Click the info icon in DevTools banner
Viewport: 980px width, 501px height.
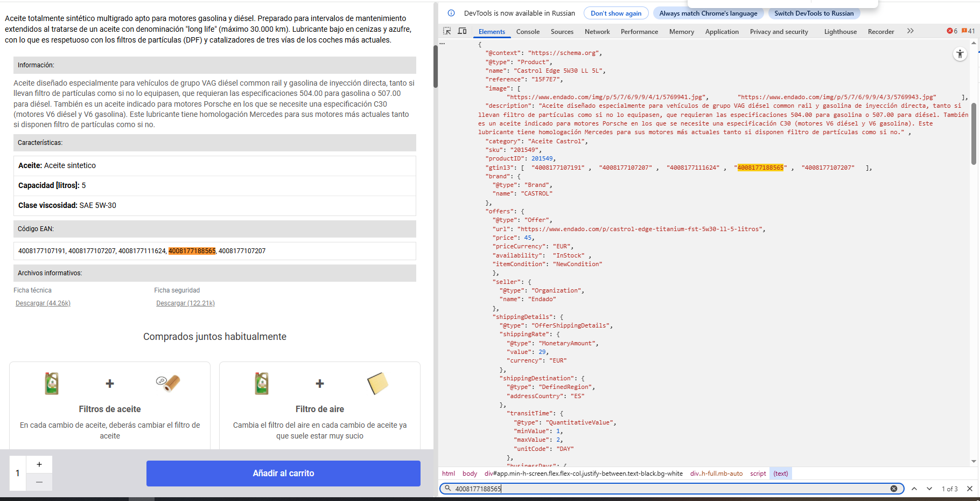click(x=451, y=13)
